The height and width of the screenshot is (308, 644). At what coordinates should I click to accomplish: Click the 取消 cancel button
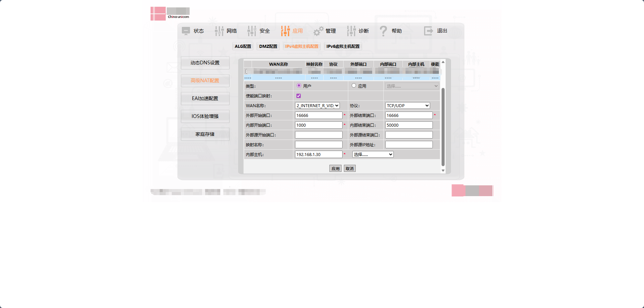coord(350,168)
